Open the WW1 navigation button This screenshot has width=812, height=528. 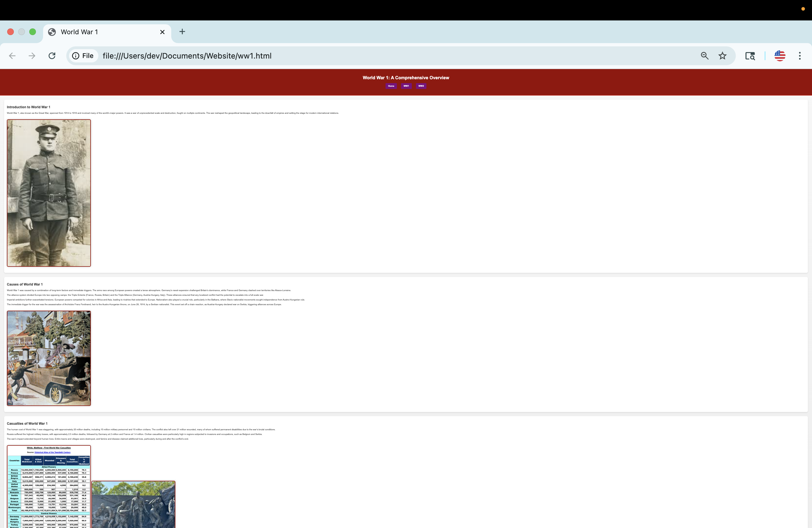[406, 86]
